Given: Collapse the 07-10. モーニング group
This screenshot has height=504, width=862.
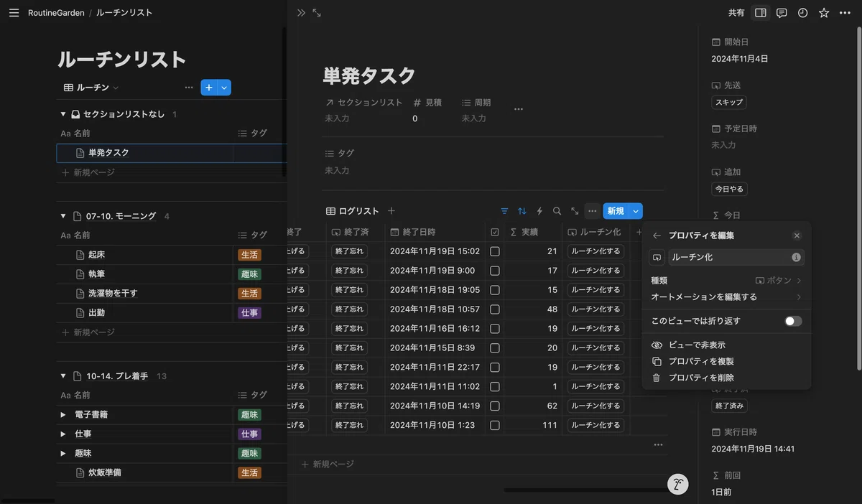Looking at the screenshot, I should (63, 216).
